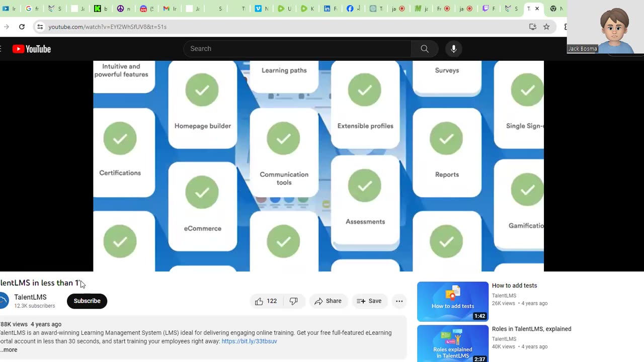This screenshot has height=362, width=644.
Task: Dislike the video with thumbs down
Action: [293, 301]
